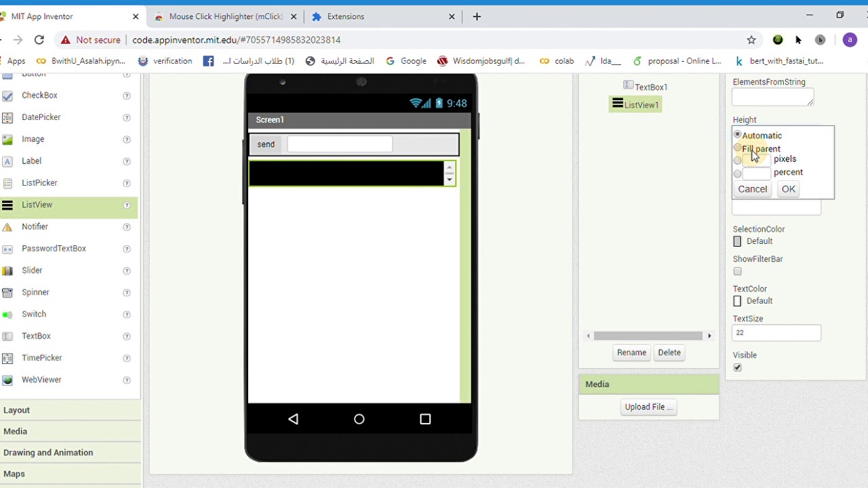Open the ListView list scroll-down arrow
Screen dimensions: 868x488
click(x=449, y=180)
